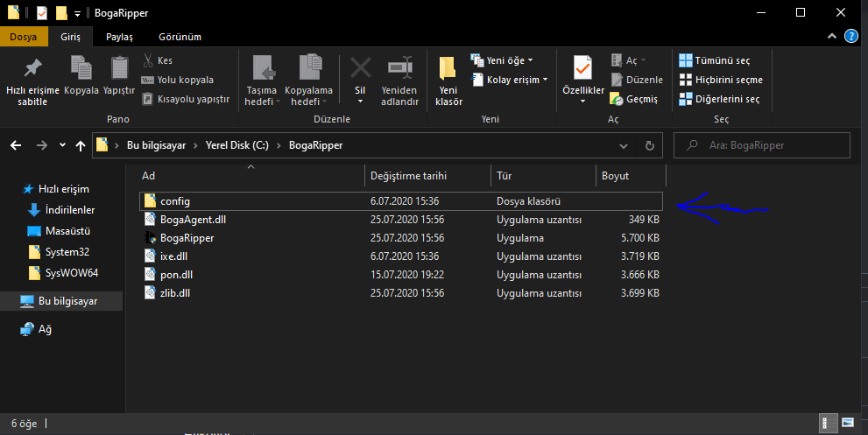Open İndirilenler in navigation pane

click(61, 210)
